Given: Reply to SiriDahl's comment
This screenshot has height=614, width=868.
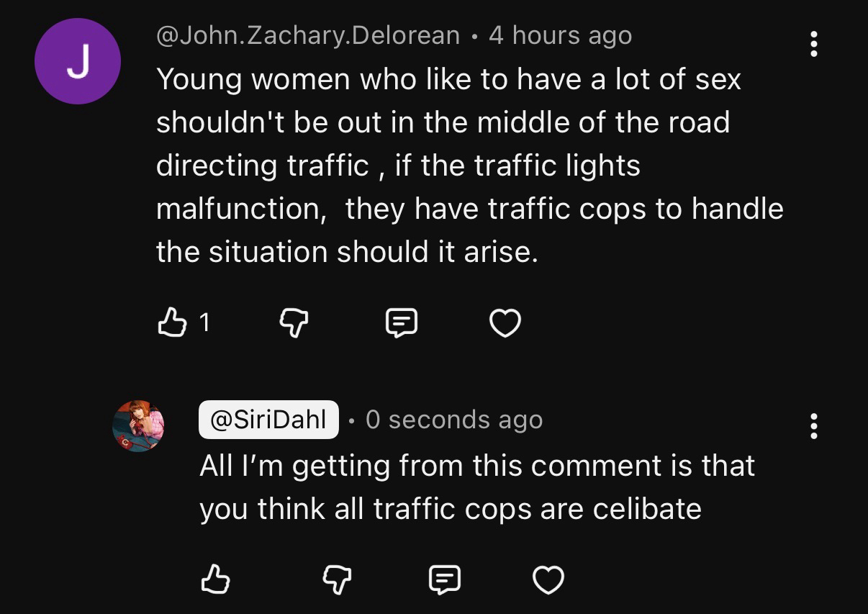Looking at the screenshot, I should click(444, 579).
